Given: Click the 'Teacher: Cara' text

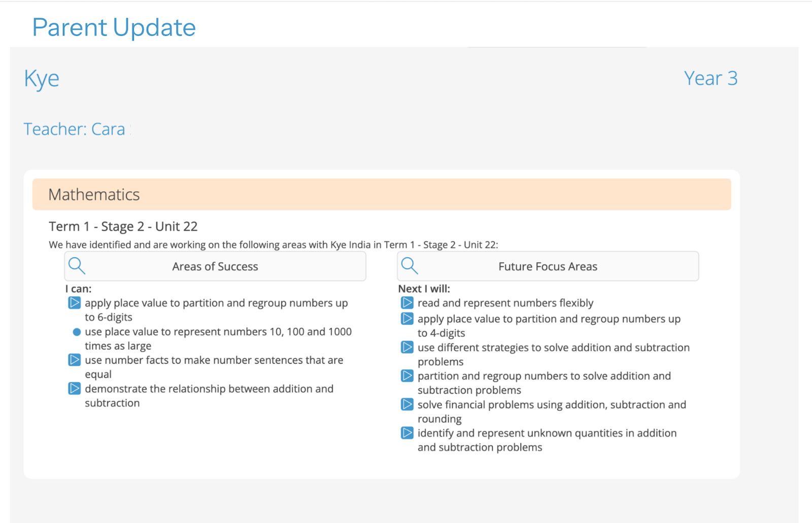Looking at the screenshot, I should (75, 129).
